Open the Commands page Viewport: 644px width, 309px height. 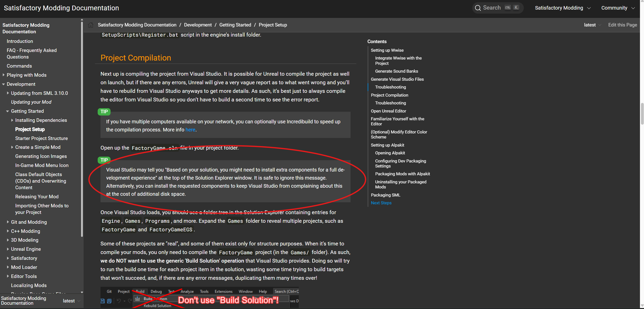point(19,66)
